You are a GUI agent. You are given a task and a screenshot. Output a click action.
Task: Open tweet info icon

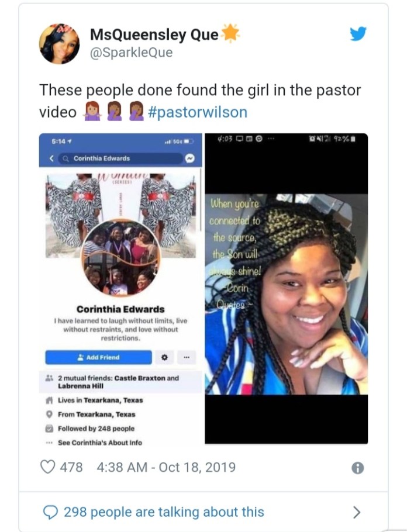[357, 468]
